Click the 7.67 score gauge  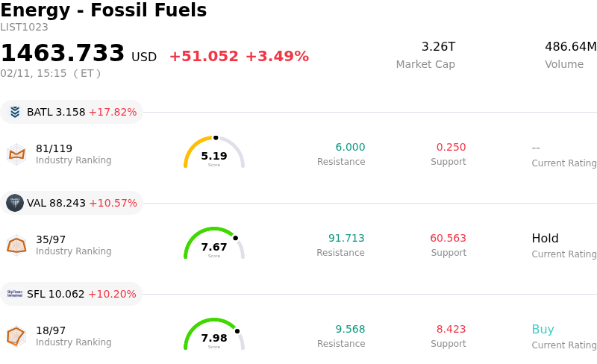(214, 245)
